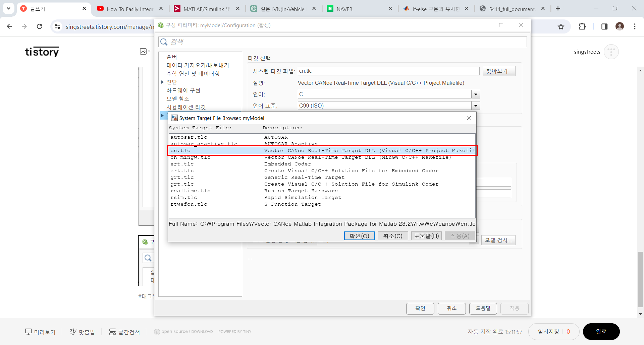The image size is (644, 345).
Task: Click the scrollbar down arrow of the page
Action: click(x=640, y=314)
